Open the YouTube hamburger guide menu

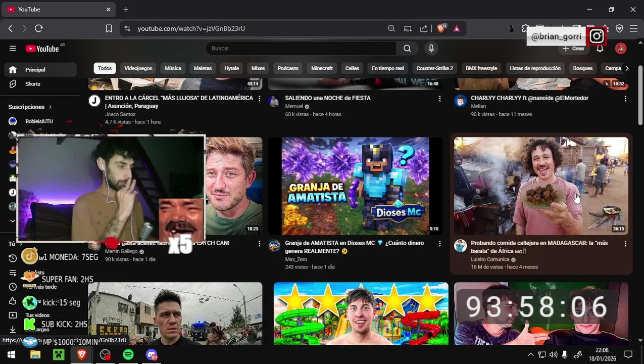tap(13, 48)
